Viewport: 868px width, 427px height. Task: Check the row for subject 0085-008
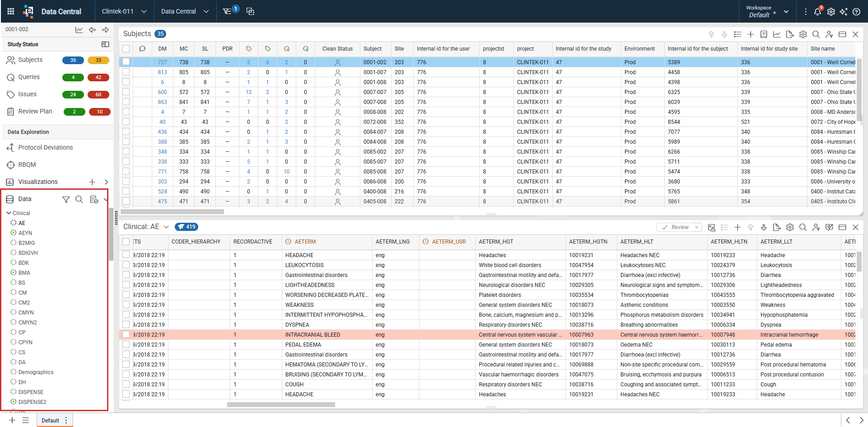pos(126,171)
